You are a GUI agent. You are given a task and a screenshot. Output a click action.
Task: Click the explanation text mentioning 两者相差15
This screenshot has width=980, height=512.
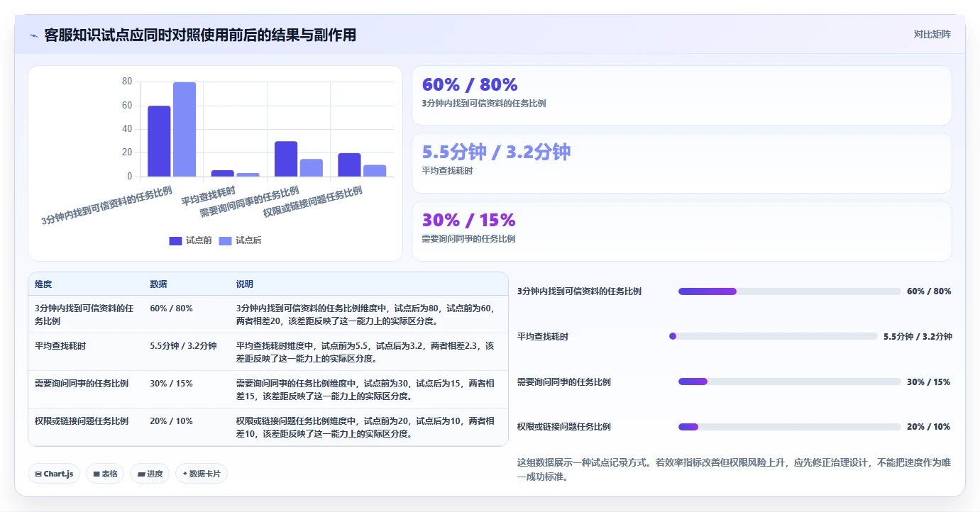pos(365,390)
